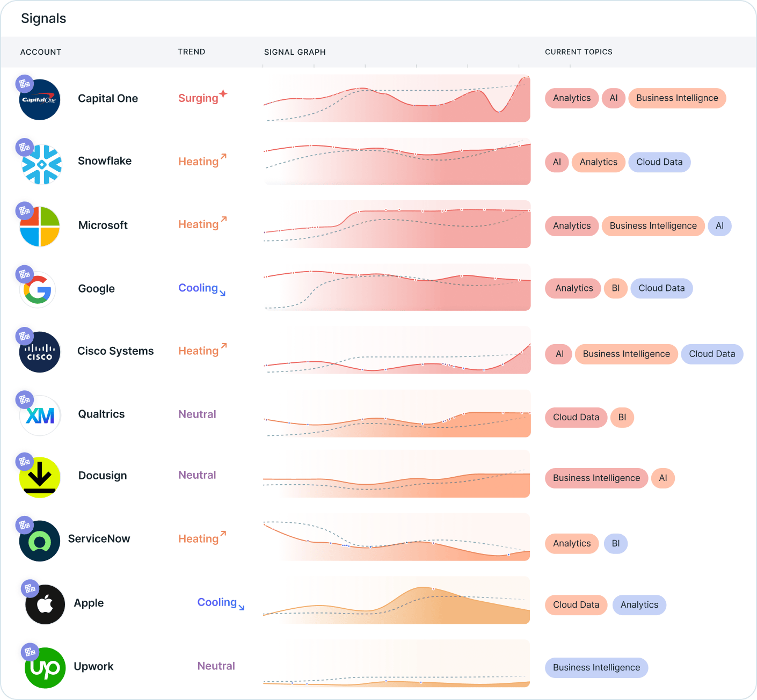Open the Apple signal graph
Screen dimensions: 757x700
[397, 601]
